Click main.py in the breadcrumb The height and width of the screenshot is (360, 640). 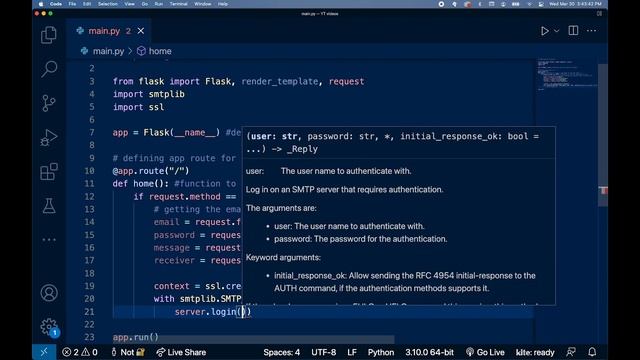pos(108,51)
